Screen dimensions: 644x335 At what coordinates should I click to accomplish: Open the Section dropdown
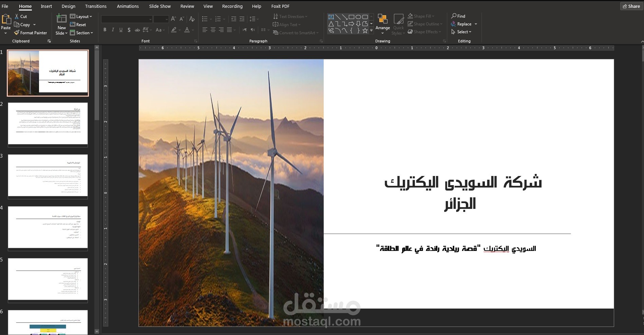[81, 33]
